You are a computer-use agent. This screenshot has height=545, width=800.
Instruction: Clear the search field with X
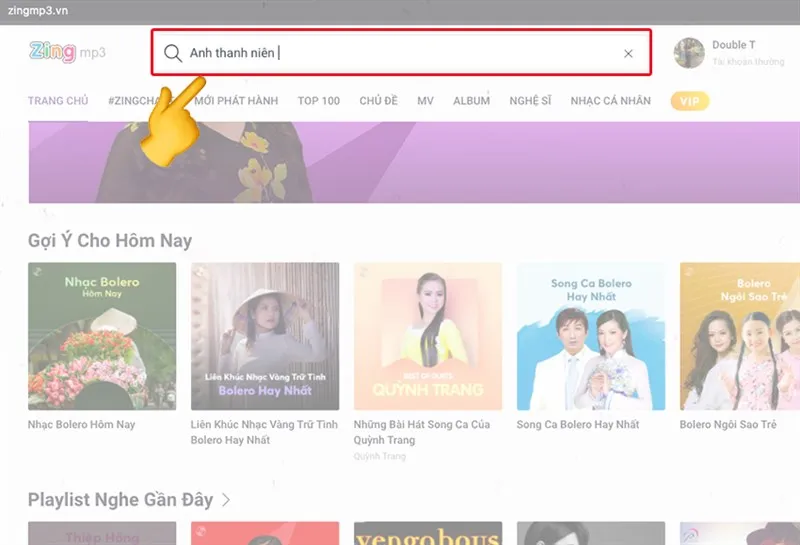coord(628,54)
